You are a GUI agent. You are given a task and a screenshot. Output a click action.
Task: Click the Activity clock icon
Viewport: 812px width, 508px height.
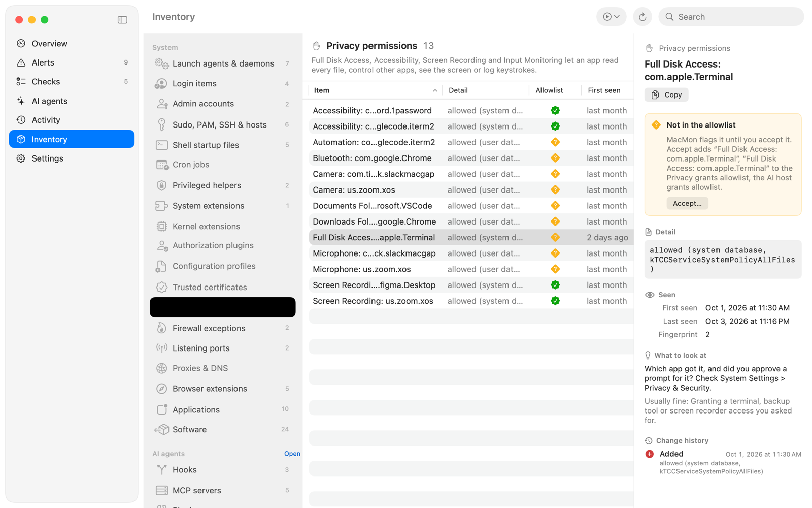[21, 120]
